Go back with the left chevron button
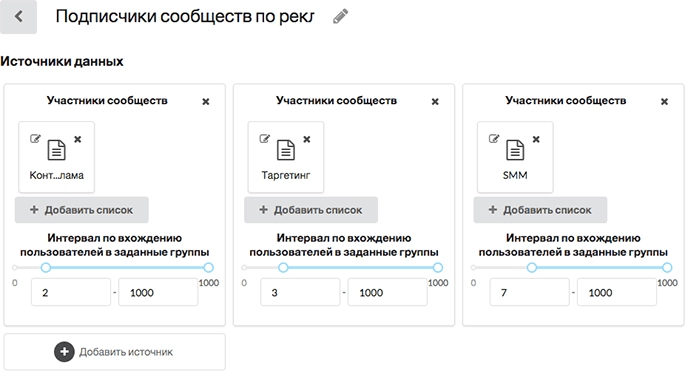This screenshot has width=688, height=374. point(18,17)
